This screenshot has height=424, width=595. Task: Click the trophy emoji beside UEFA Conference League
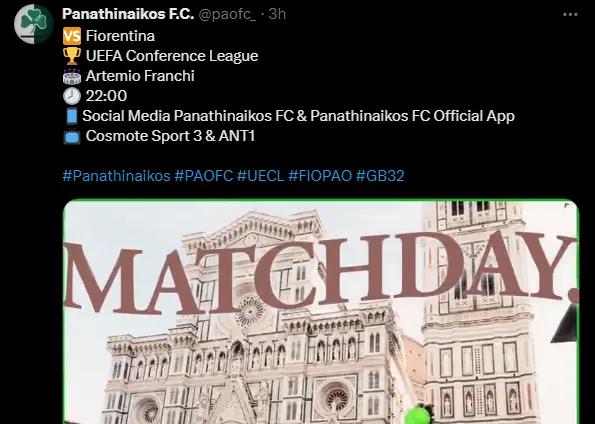click(72, 56)
